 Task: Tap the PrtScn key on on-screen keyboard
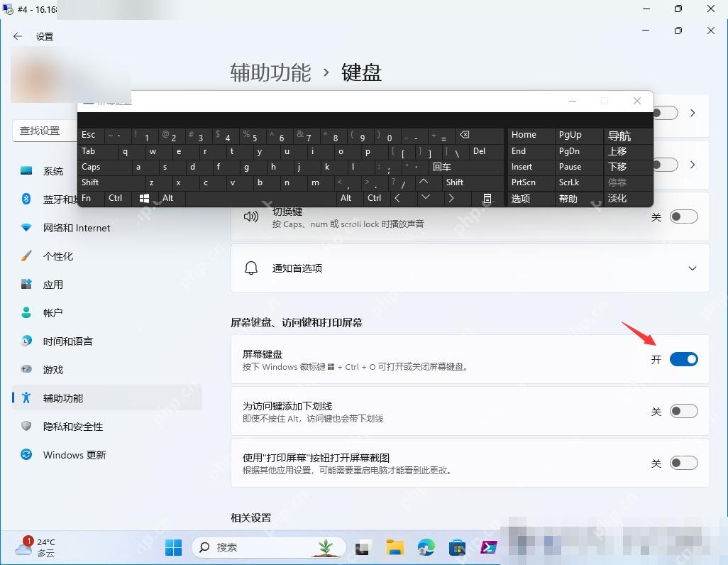[531, 182]
